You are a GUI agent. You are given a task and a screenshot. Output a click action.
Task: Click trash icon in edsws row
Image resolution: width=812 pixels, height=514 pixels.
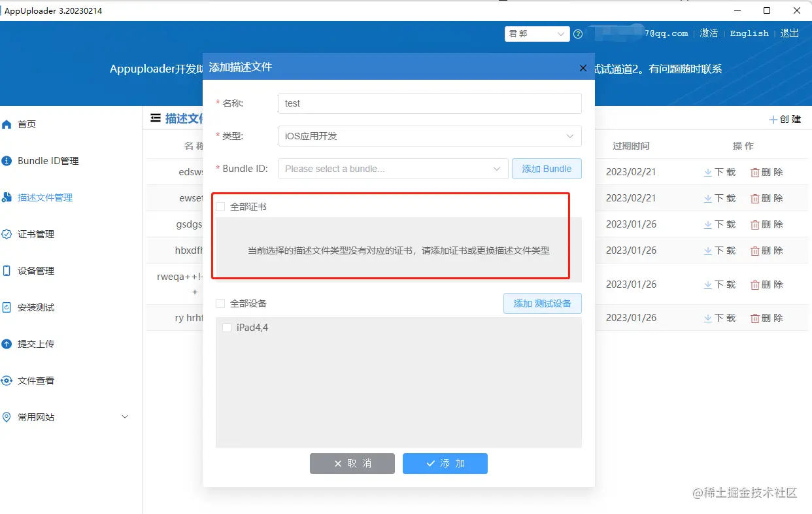[755, 172]
